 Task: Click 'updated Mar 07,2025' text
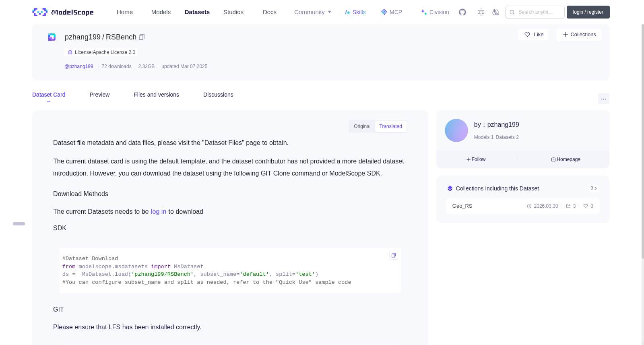pos(184,66)
